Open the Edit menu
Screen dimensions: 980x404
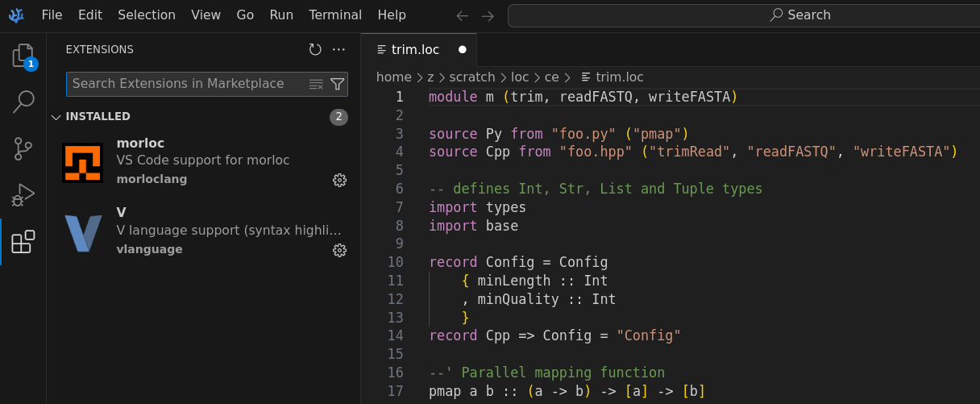point(90,15)
